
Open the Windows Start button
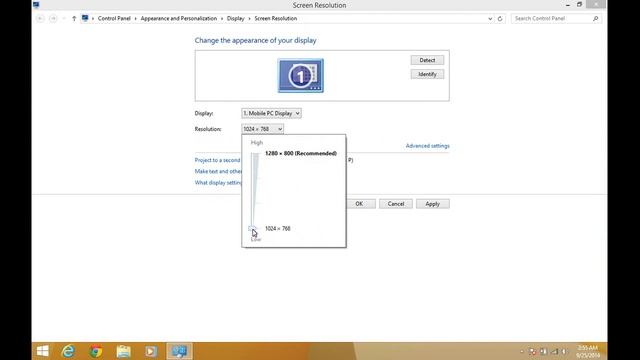(x=42, y=351)
